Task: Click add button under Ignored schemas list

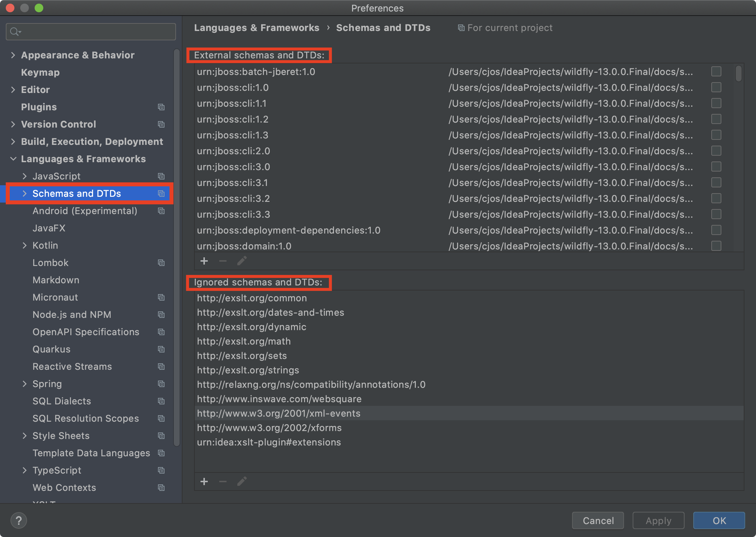Action: pyautogui.click(x=204, y=481)
